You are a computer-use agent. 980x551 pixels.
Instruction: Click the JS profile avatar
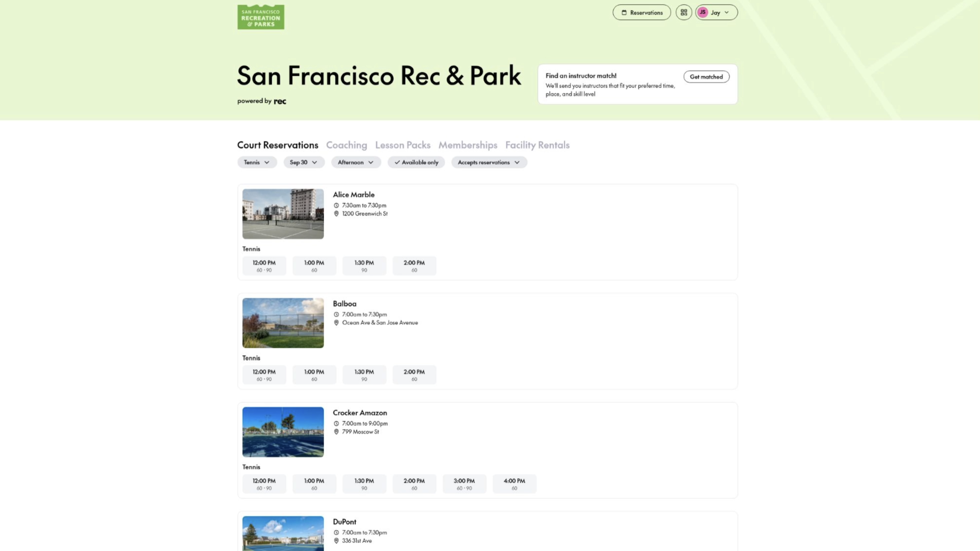click(703, 13)
